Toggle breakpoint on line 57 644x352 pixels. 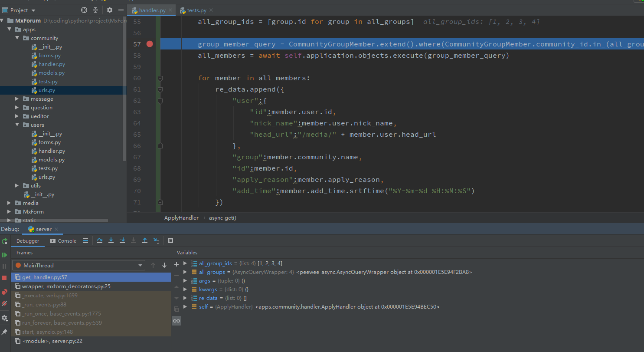tap(150, 44)
